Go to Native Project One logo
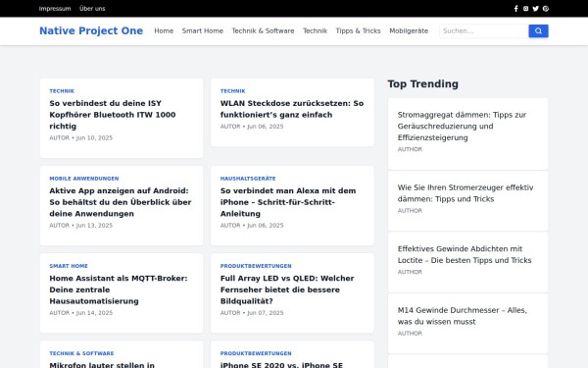This screenshot has width=588, height=368. 91,30
